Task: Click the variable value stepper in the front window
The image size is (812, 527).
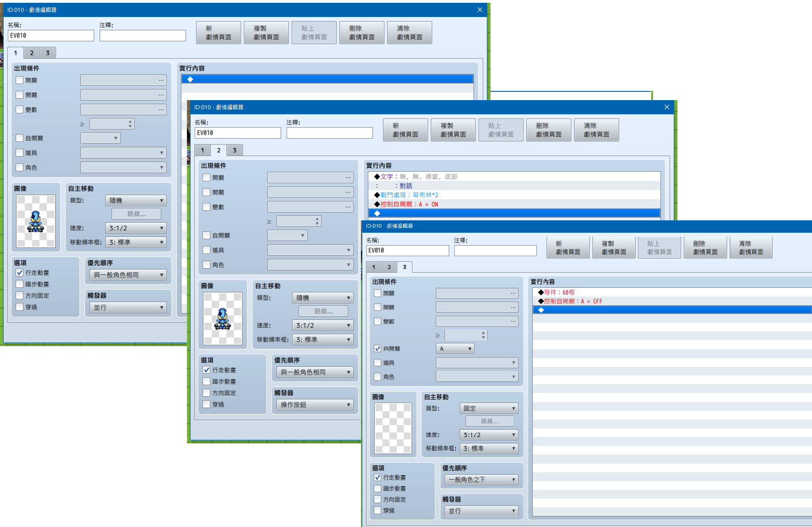Action: pos(483,335)
